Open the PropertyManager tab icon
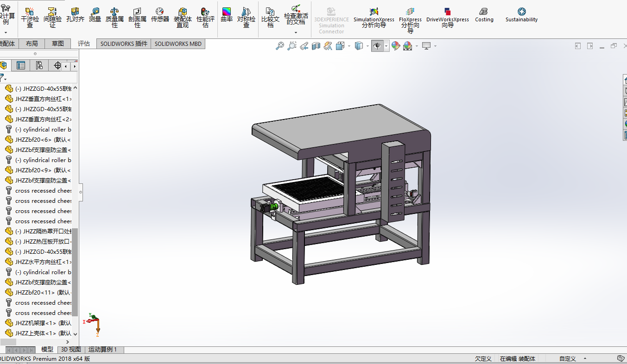 tap(21, 66)
